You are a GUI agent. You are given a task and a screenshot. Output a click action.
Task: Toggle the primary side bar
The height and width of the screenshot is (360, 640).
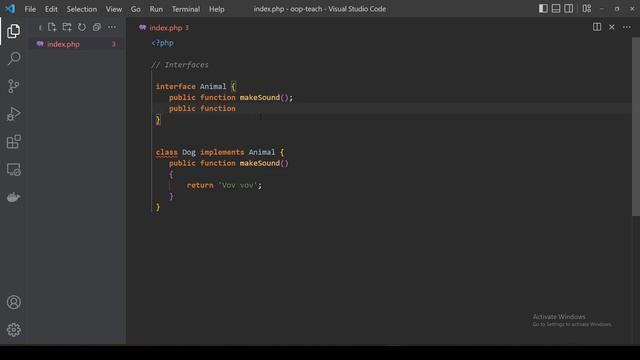click(543, 9)
